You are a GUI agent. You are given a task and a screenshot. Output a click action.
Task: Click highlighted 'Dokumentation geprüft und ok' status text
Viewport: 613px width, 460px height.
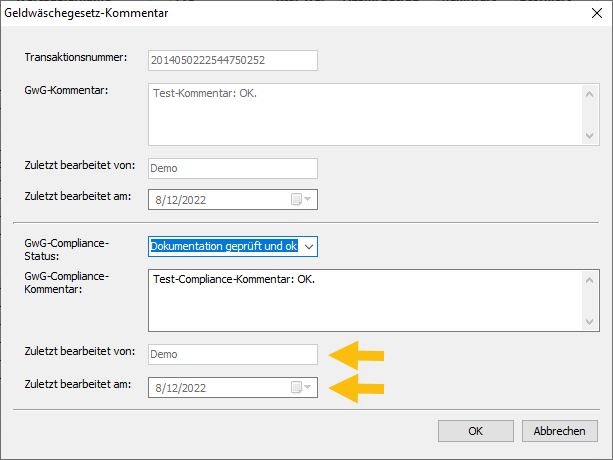tap(223, 246)
